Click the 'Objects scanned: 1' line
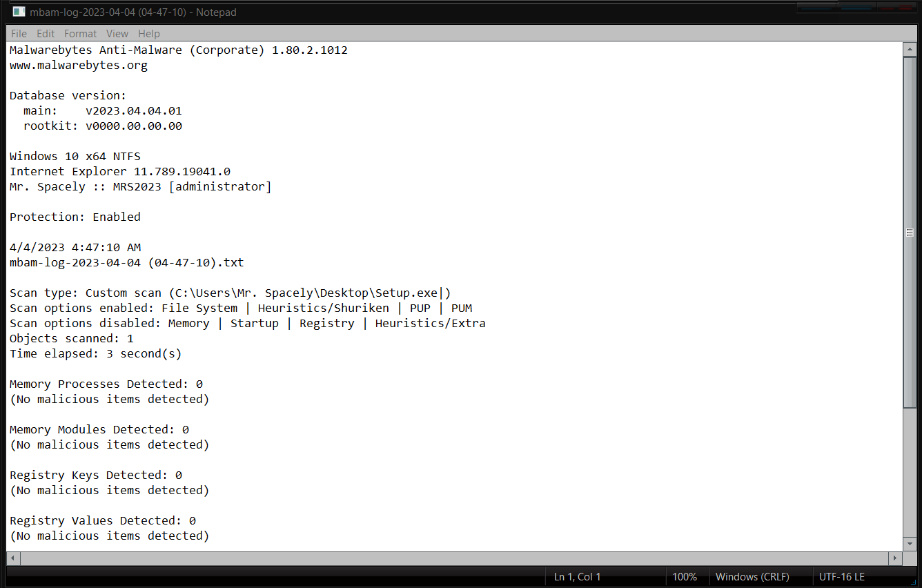The width and height of the screenshot is (922, 588). [x=72, y=339]
